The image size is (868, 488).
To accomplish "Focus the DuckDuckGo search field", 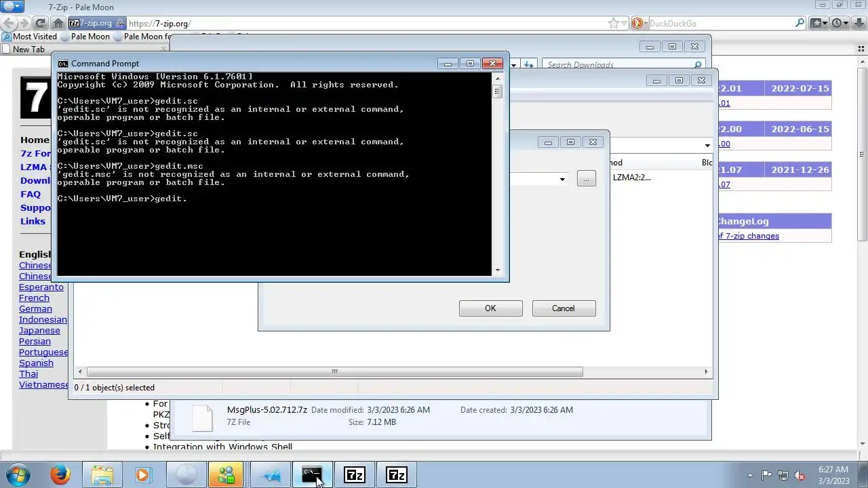I will pos(719,23).
